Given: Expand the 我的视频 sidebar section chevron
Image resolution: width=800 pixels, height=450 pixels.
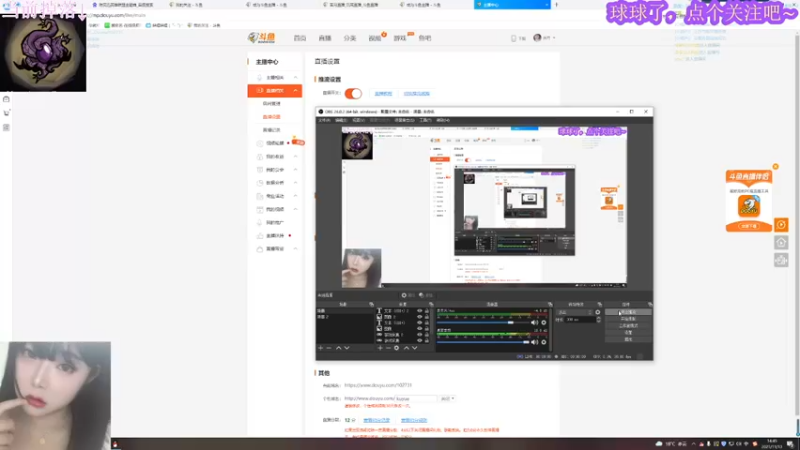Looking at the screenshot, I should pos(295,209).
